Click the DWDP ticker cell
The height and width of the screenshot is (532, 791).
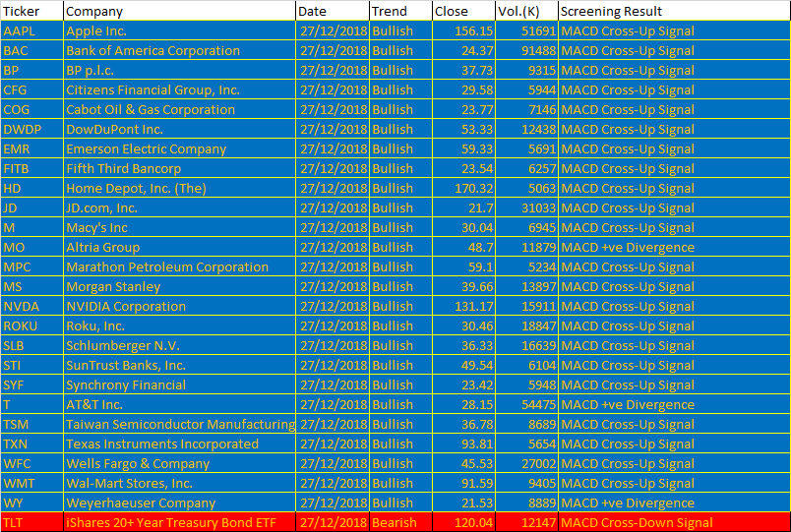click(x=31, y=129)
